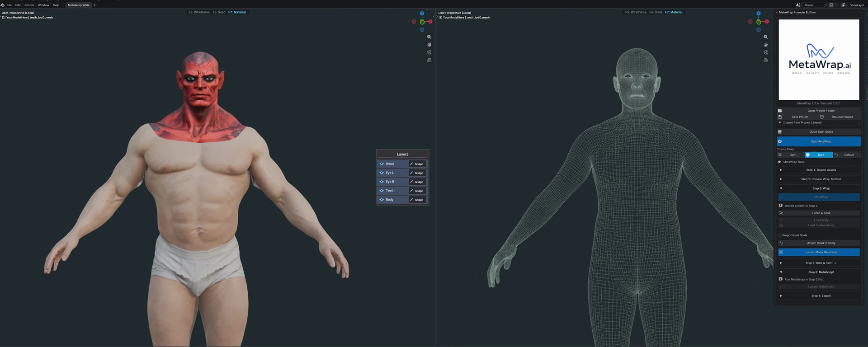Image resolution: width=868 pixels, height=347 pixels.
Task: Hide the Head layer with eye icon
Action: pos(382,164)
